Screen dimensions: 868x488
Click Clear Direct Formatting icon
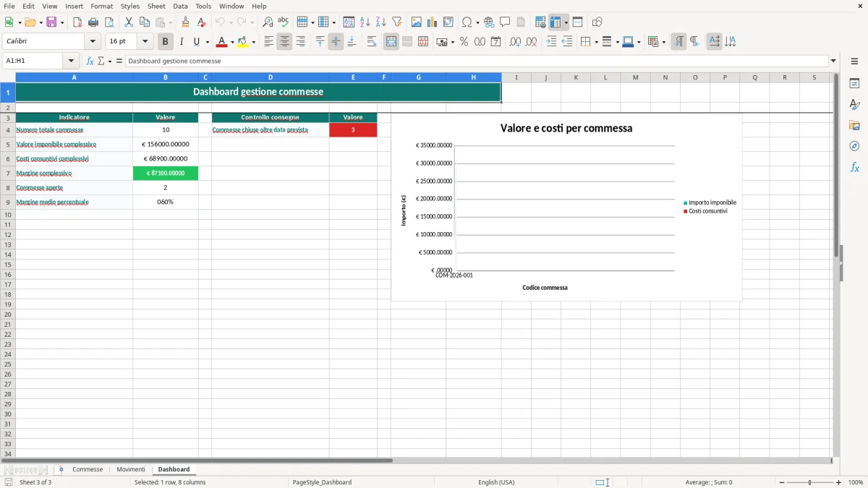[201, 22]
